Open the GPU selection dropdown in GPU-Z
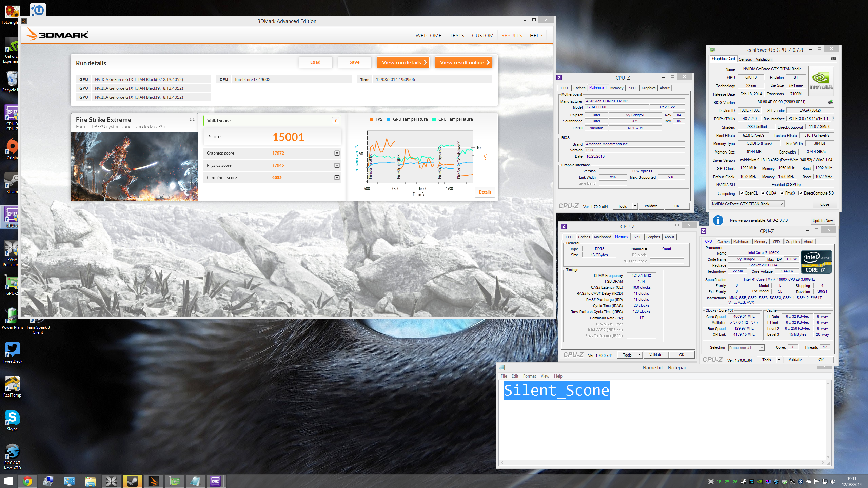868x488 pixels. pyautogui.click(x=748, y=204)
